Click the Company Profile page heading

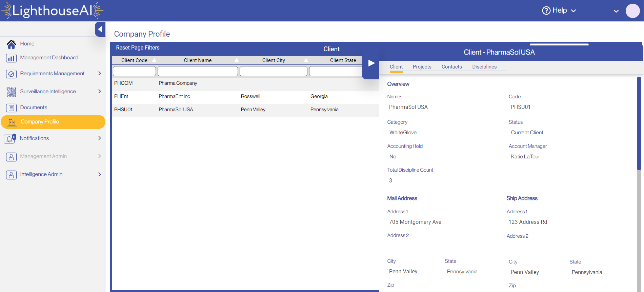(142, 34)
